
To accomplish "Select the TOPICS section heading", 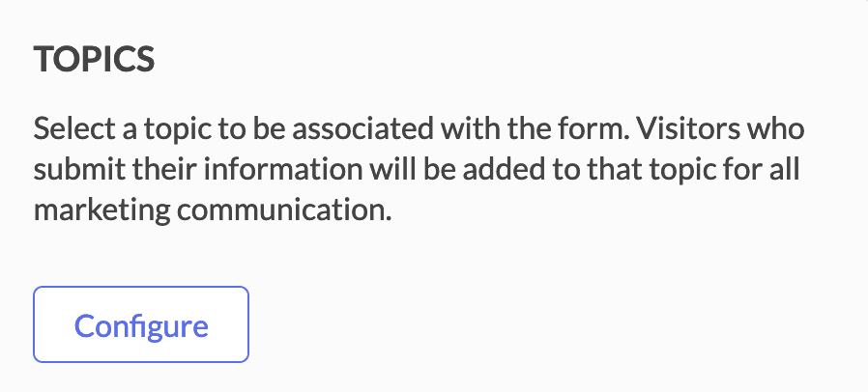I will click(94, 59).
